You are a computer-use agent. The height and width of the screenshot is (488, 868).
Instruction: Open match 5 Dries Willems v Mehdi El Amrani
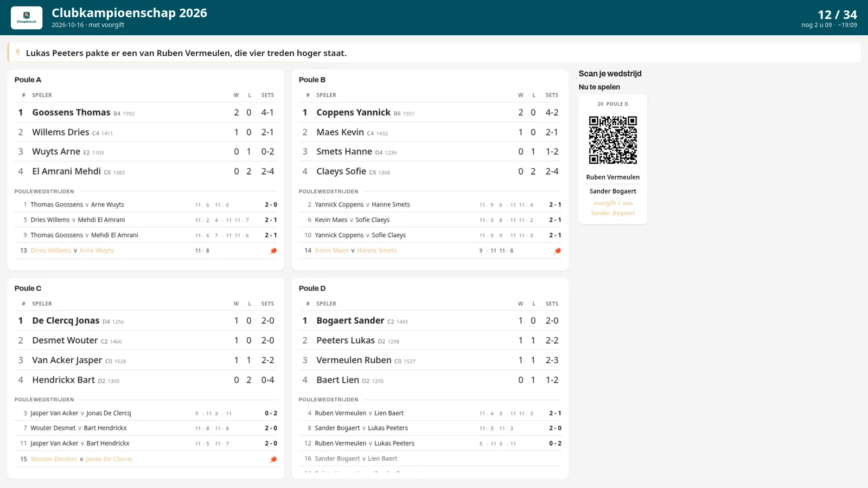click(146, 220)
